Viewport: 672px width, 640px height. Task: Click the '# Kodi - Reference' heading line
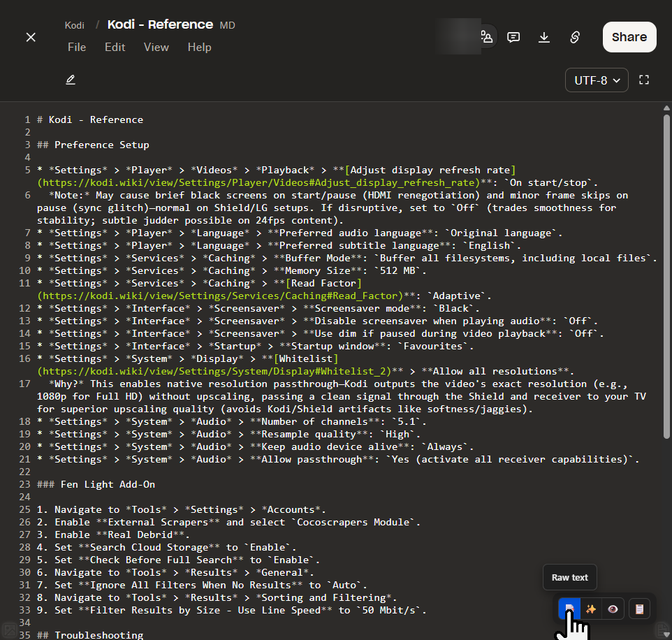(x=90, y=119)
